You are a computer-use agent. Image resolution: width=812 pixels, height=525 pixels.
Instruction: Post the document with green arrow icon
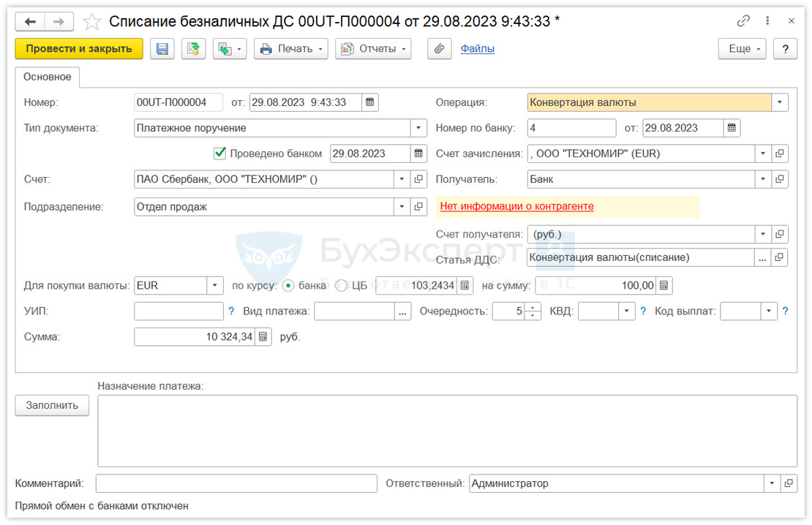pos(193,49)
